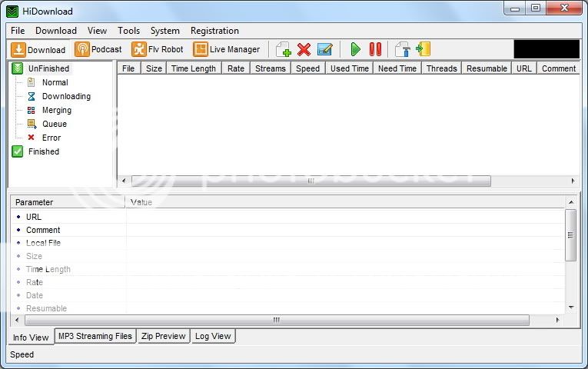
Task: Sort by Time Length column header
Action: click(194, 68)
